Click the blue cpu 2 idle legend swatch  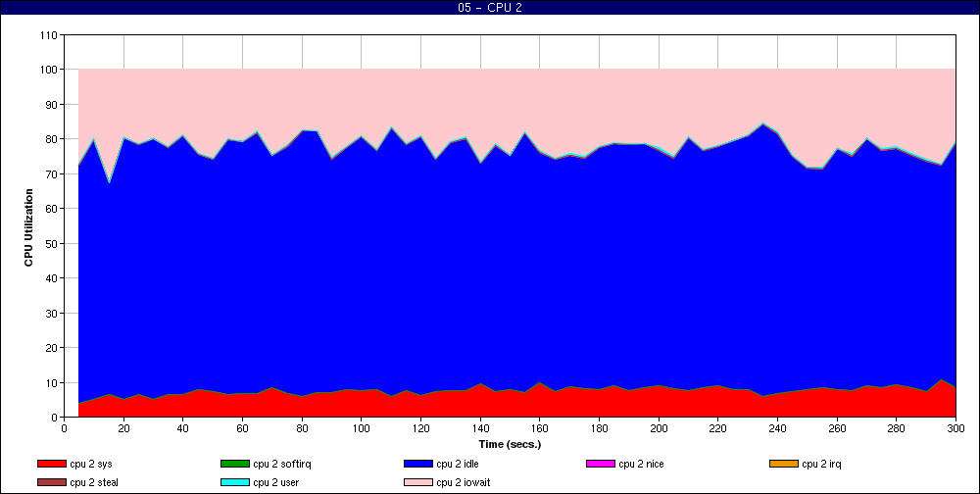(x=418, y=464)
